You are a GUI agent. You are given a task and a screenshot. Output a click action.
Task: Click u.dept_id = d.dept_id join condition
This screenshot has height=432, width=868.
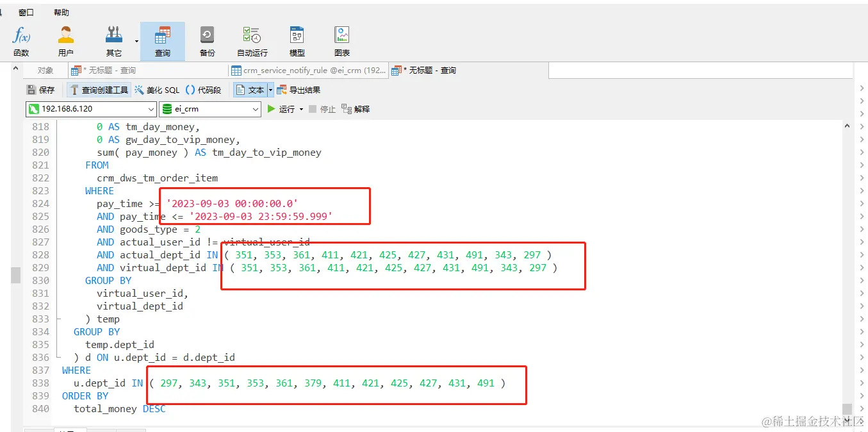[174, 357]
